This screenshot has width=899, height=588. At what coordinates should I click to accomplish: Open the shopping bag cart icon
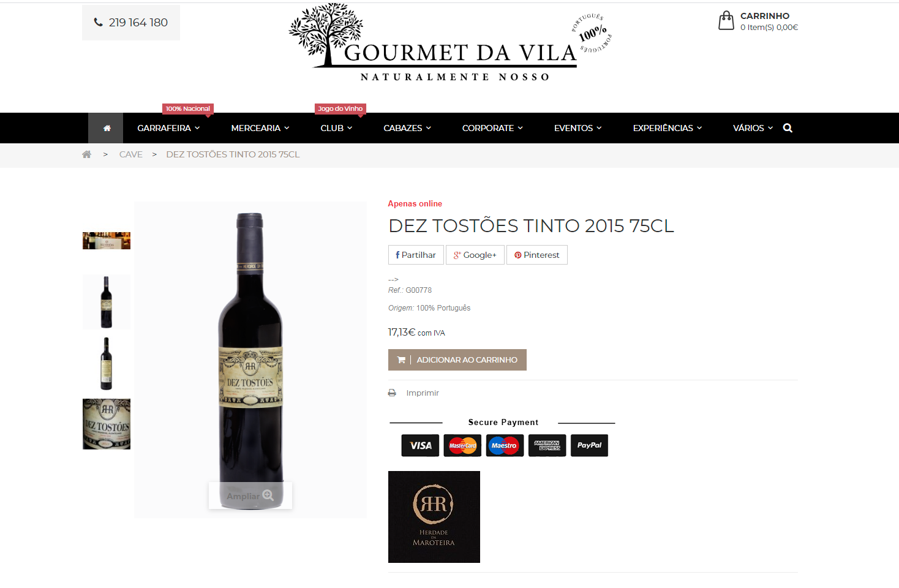(x=726, y=21)
